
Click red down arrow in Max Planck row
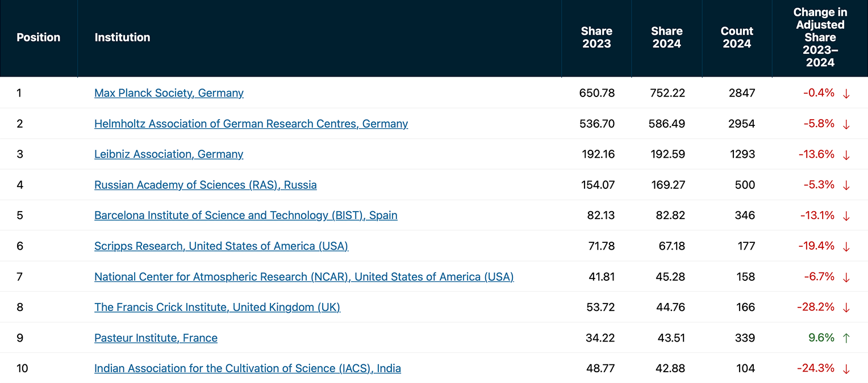click(846, 94)
